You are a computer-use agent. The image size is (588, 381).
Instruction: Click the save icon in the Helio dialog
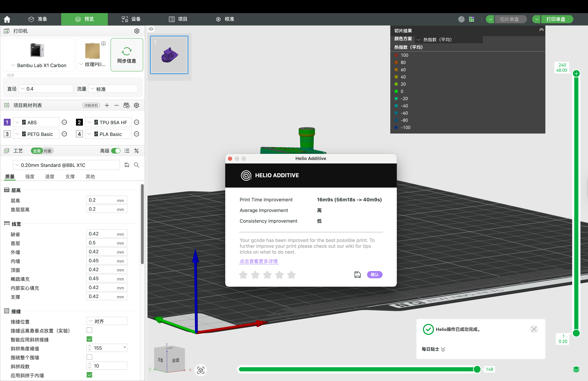[357, 275]
